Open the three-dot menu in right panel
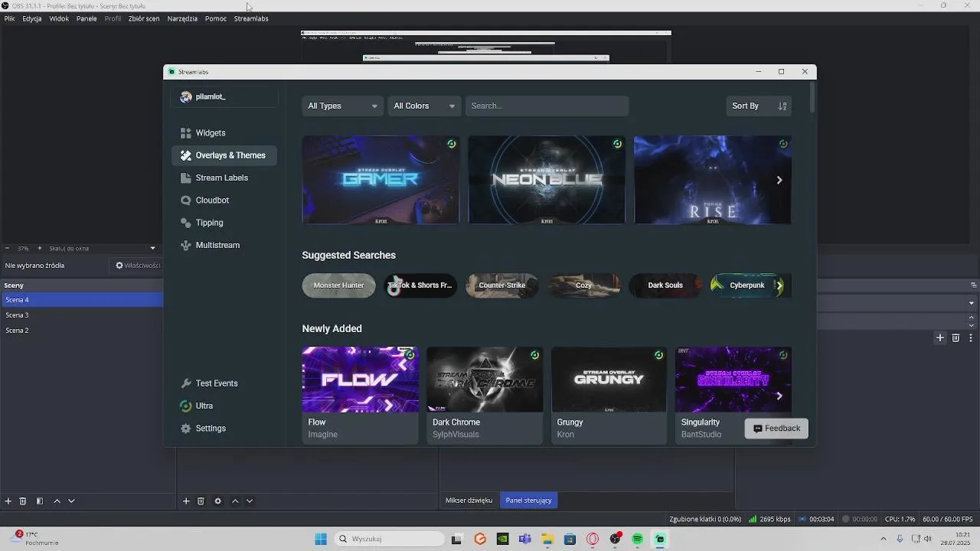 971,337
